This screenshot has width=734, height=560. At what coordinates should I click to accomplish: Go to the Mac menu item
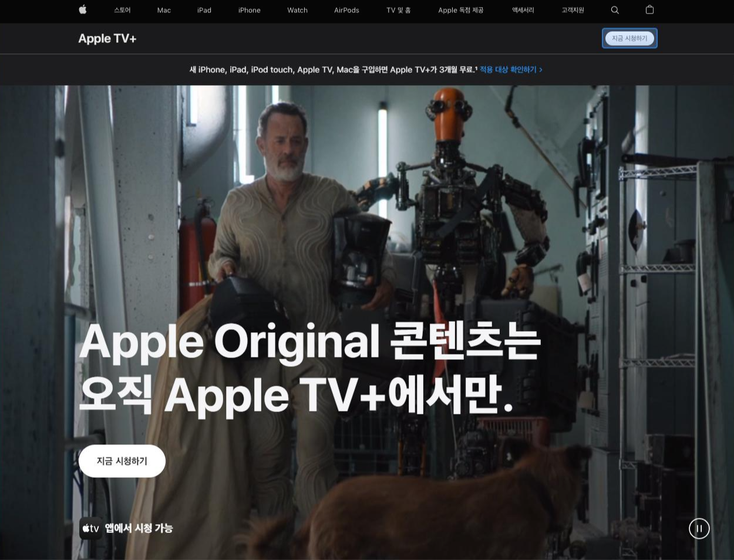[164, 10]
